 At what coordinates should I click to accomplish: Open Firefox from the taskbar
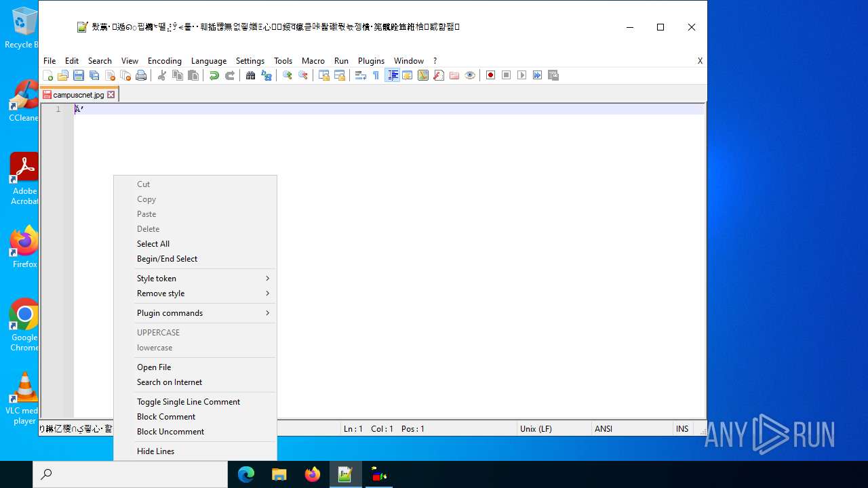tap(312, 474)
